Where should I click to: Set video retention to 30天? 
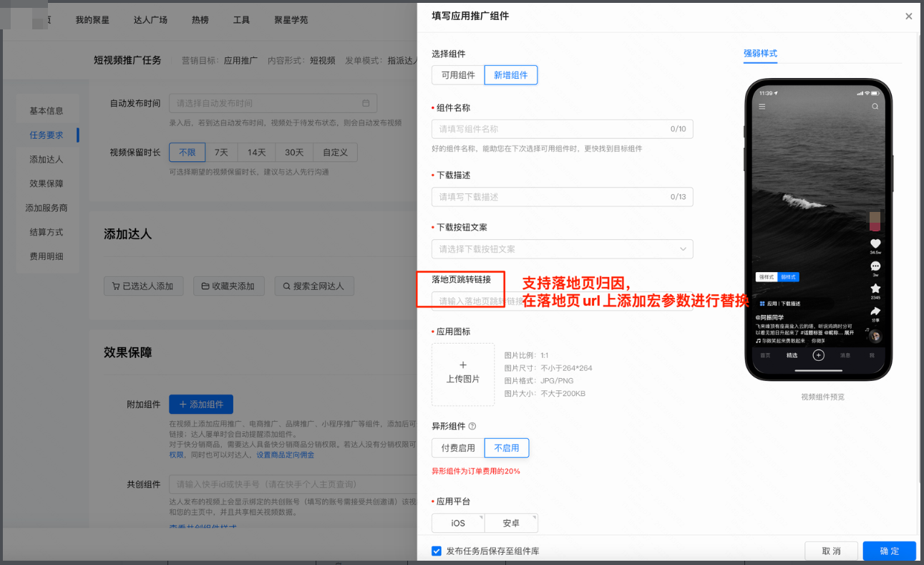tap(294, 153)
